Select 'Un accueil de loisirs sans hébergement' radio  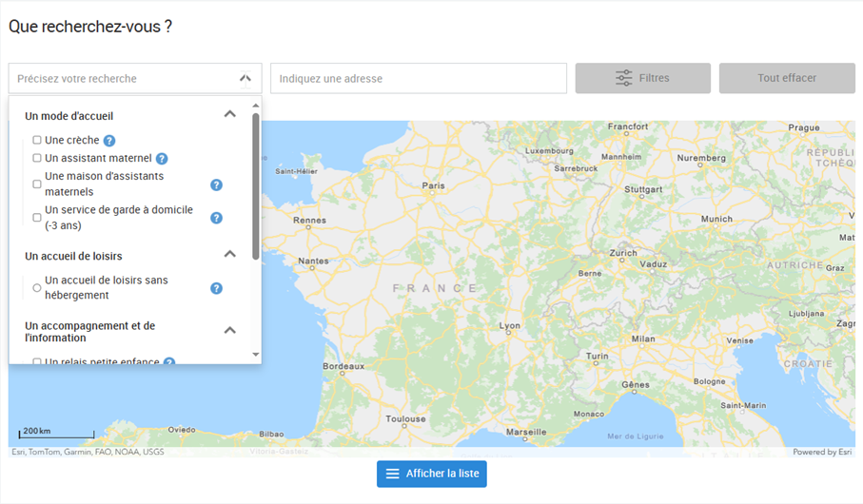coord(37,288)
